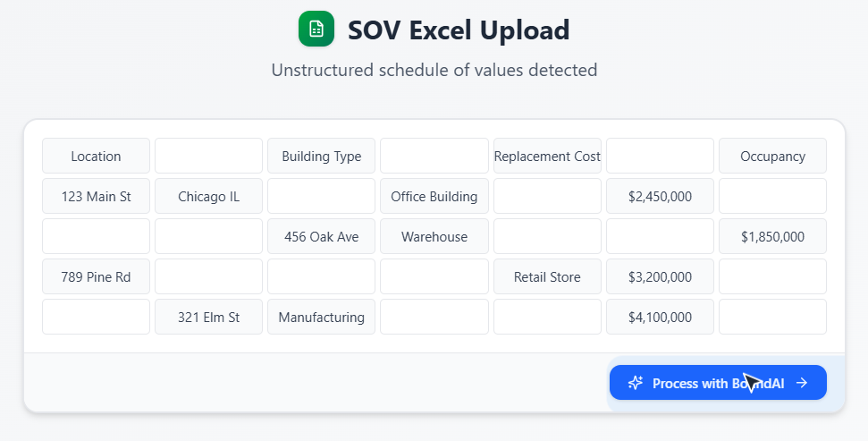Select the $2,450,000 value cell
Viewport: 868px width, 441px height.
[x=660, y=196]
